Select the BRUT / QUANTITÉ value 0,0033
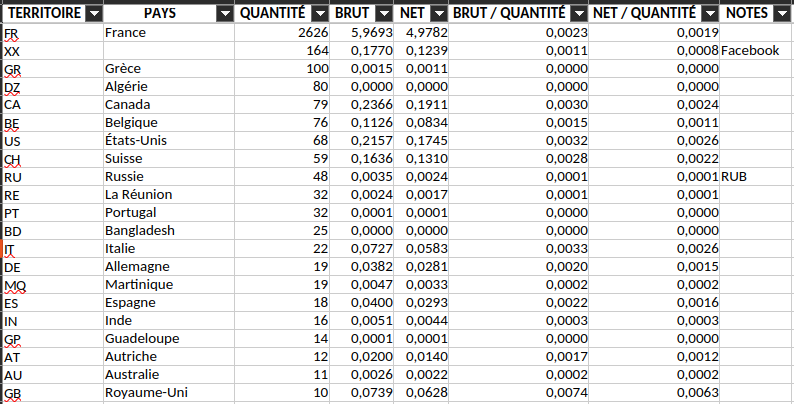The width and height of the screenshot is (794, 404). (x=519, y=249)
